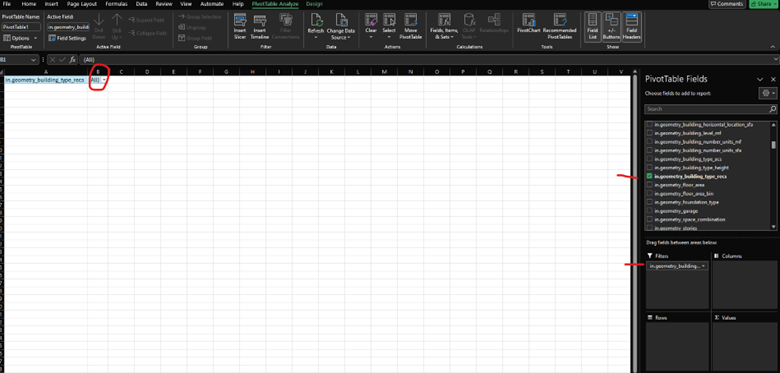Close the PivotTable Fields pane
Screen dimensions: 780x373
point(773,79)
